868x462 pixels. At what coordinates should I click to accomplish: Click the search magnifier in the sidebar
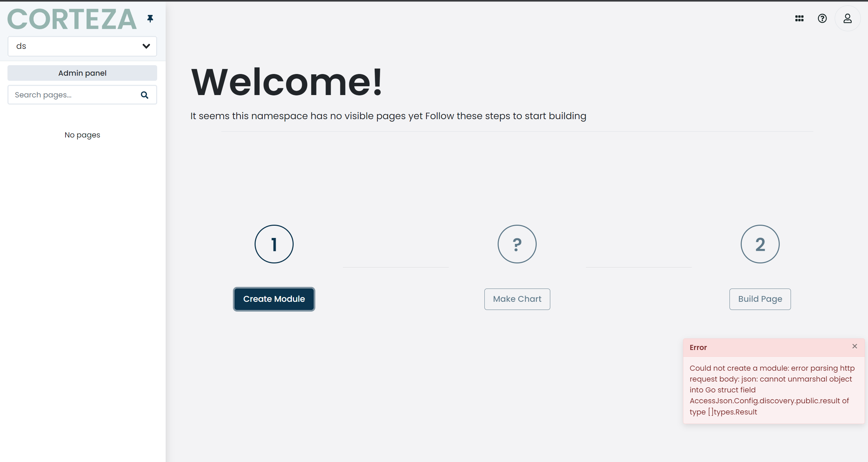(x=145, y=95)
